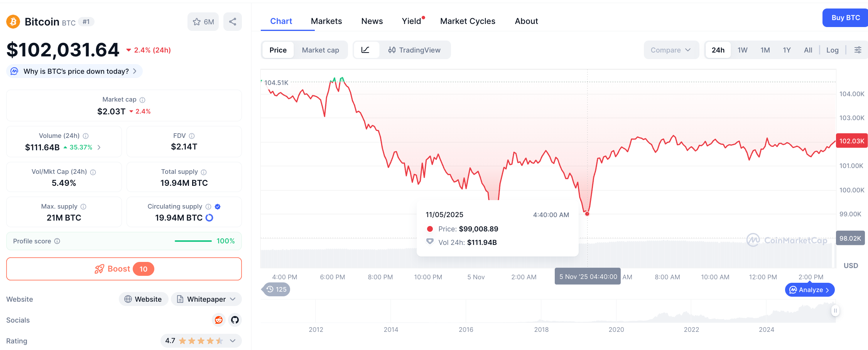
Task: Open the Market Cycles tab
Action: [x=468, y=21]
